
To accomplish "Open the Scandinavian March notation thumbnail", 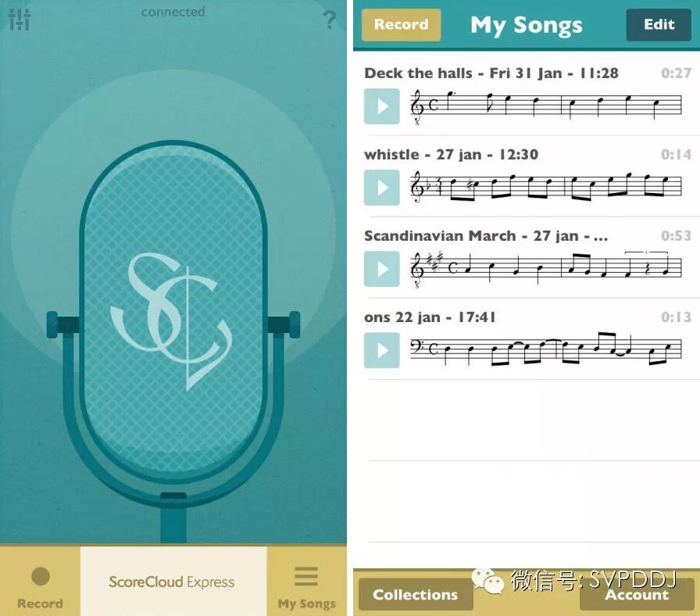I will (545, 269).
